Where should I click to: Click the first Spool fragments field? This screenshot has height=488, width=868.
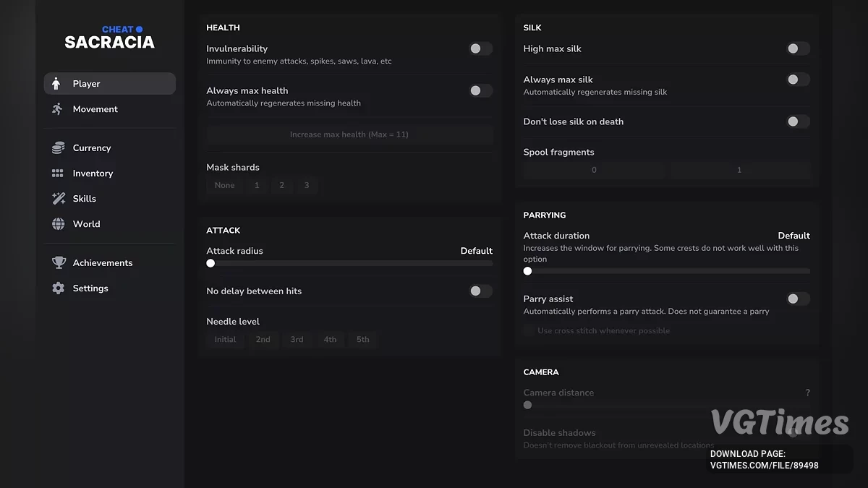(x=593, y=169)
